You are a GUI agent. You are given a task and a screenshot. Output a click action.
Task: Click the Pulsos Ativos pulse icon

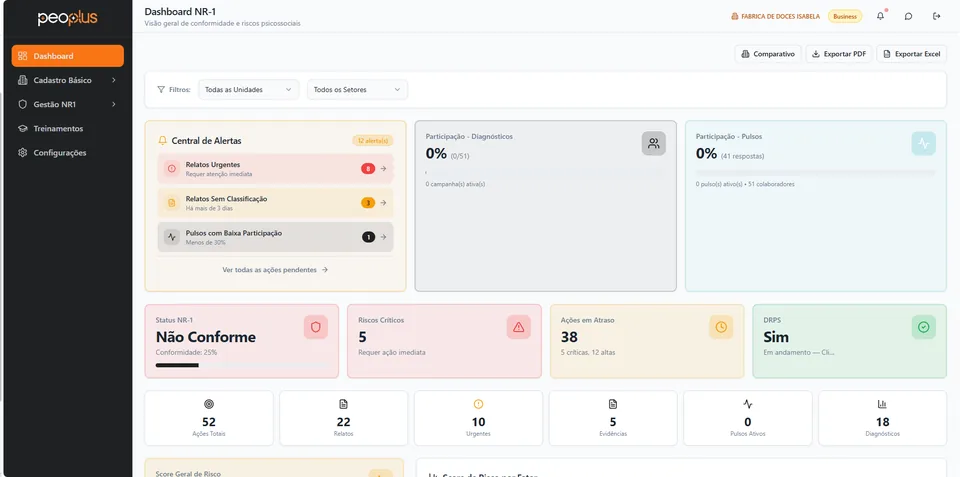point(748,404)
